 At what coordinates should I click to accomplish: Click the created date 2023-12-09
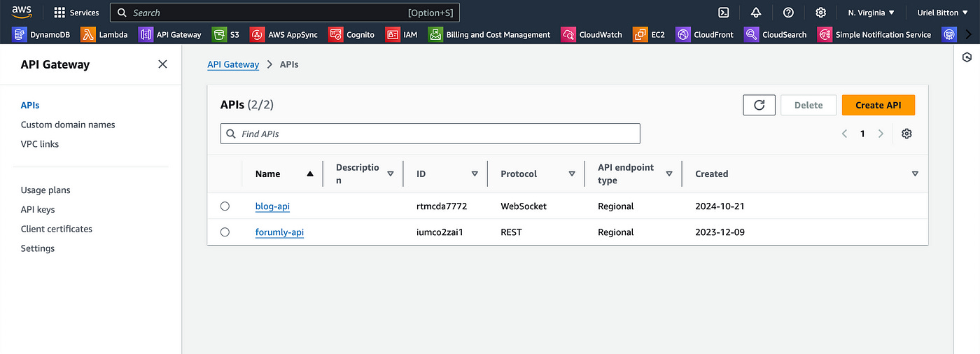[x=720, y=232]
